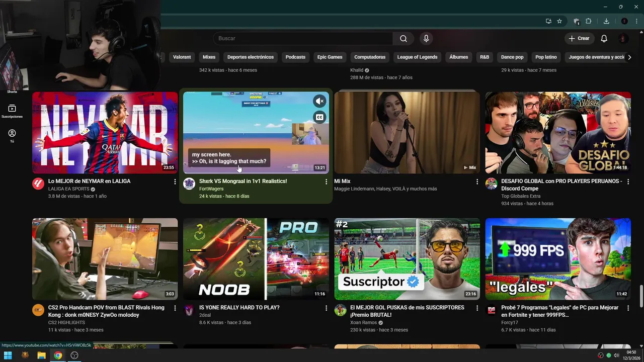
Task: Open FortWagers channel avatar
Action: point(189,184)
